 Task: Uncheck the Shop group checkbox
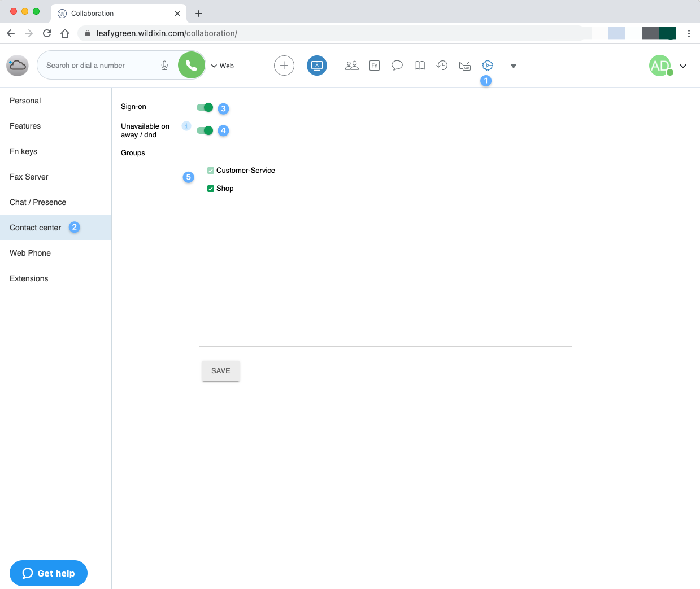211,189
